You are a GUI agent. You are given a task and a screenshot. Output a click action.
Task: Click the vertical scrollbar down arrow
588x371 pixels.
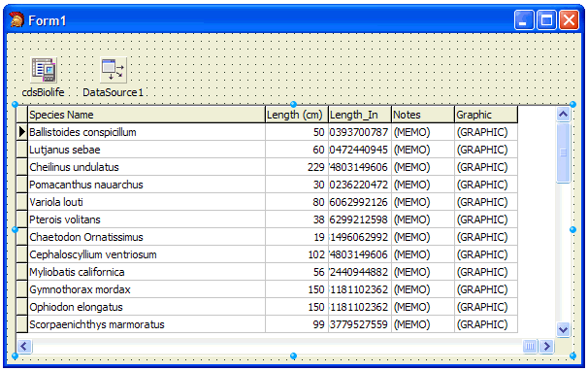pyautogui.click(x=563, y=329)
